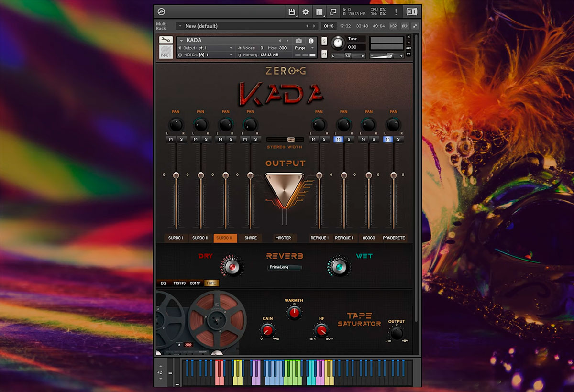Unmute the Repique II channel

point(338,139)
